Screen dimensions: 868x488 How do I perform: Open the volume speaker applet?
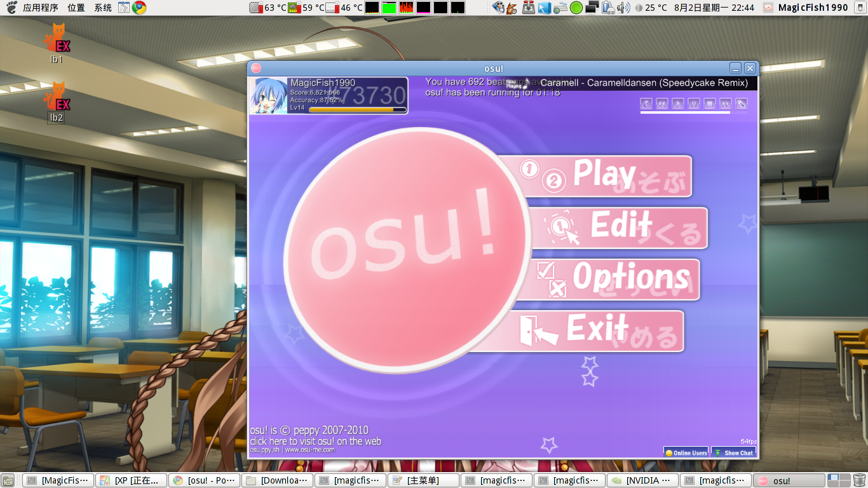tap(623, 8)
